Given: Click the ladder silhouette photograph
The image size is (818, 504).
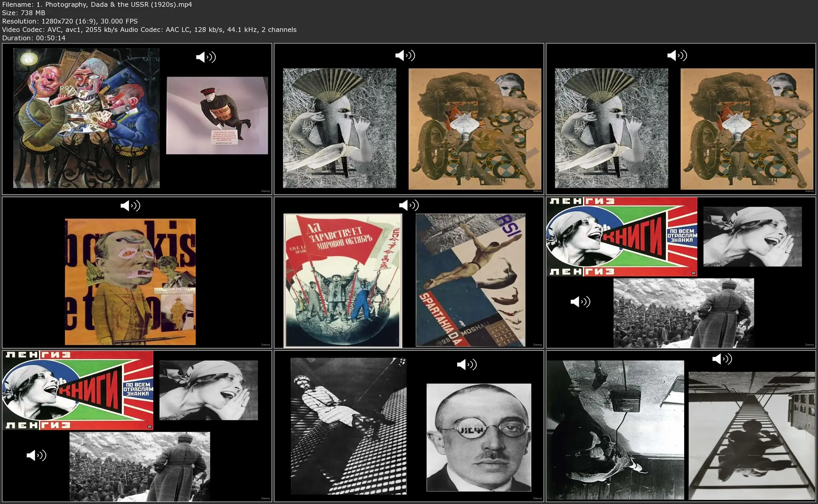Looking at the screenshot, I should click(x=751, y=436).
